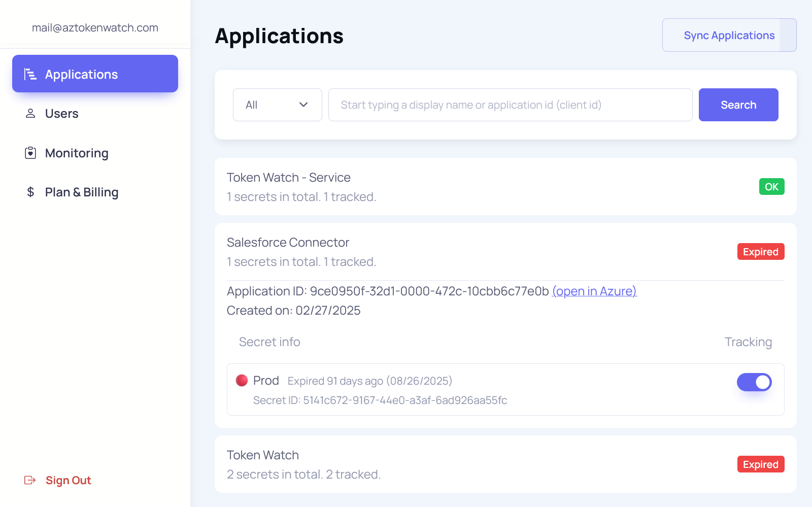Follow the open in Azure link
Viewport: 812px width, 507px height.
pyautogui.click(x=594, y=291)
